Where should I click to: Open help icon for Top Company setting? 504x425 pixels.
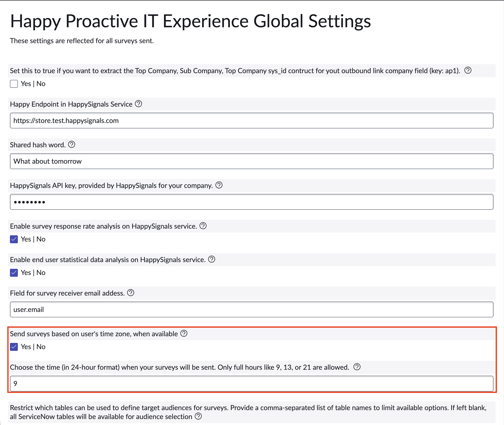468,70
